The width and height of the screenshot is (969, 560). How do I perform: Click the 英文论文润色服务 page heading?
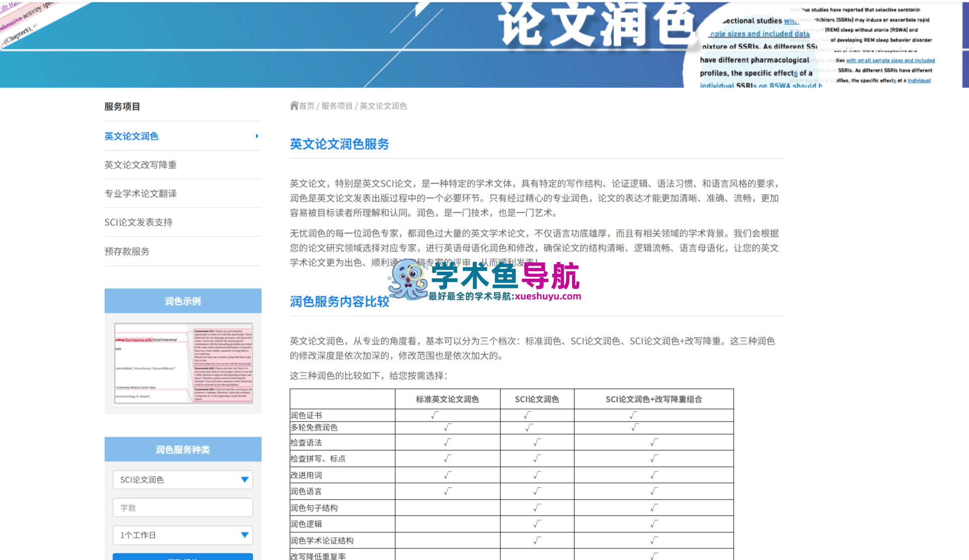tap(340, 144)
